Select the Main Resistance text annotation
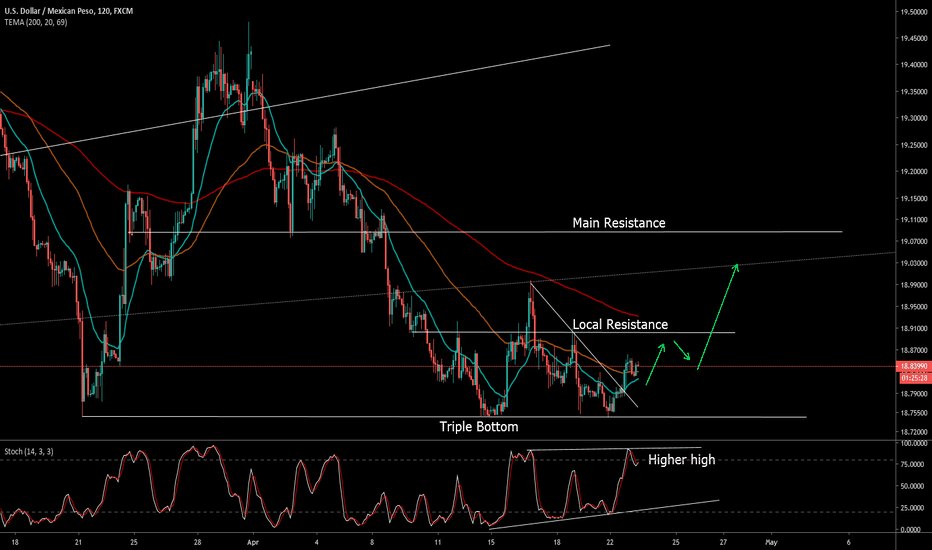Viewport: 932px width, 550px height. pos(619,223)
